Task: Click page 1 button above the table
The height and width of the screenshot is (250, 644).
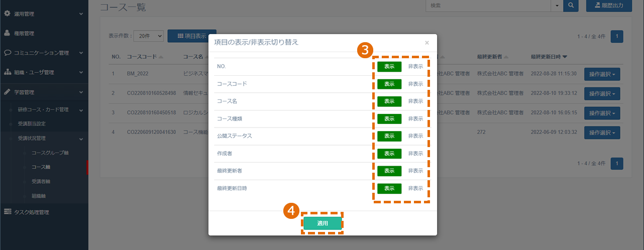Action: coord(617,36)
